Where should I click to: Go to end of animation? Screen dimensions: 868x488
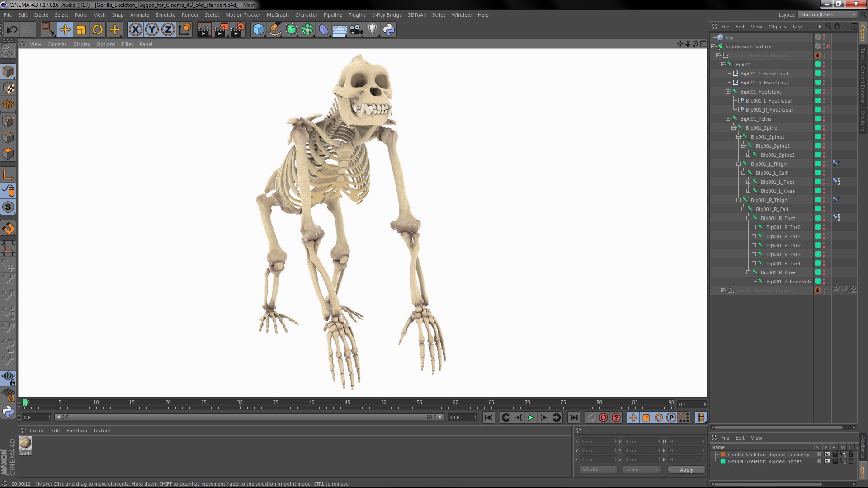click(x=573, y=418)
